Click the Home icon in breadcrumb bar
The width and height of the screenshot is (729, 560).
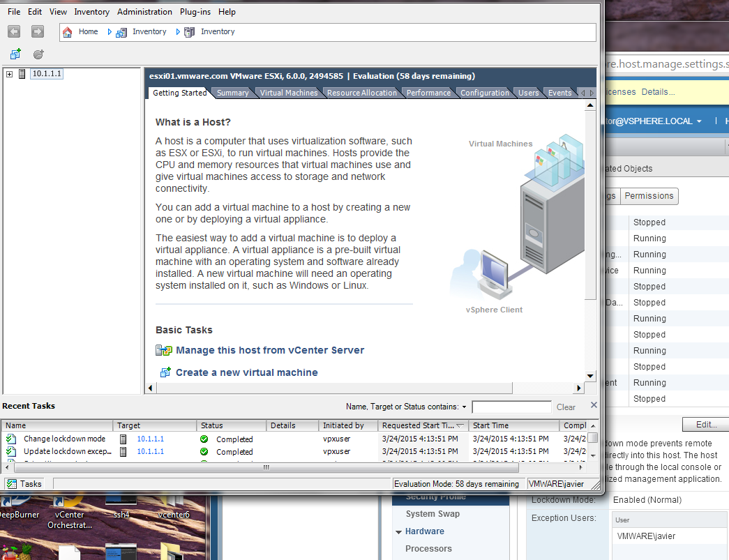(68, 32)
